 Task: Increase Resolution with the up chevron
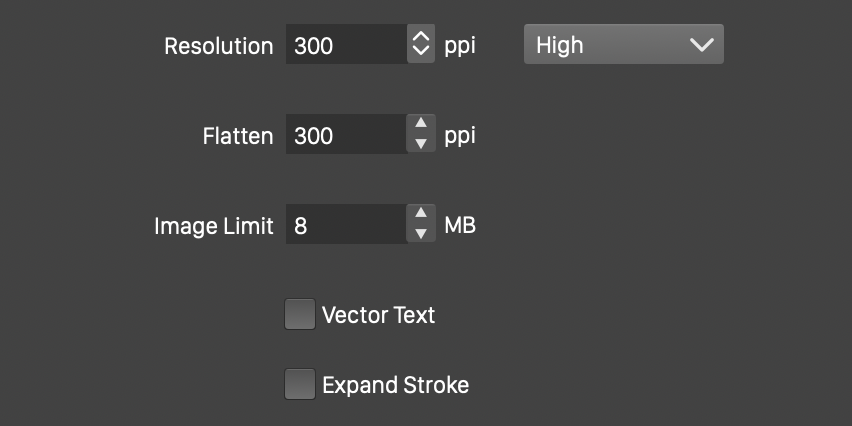click(421, 37)
